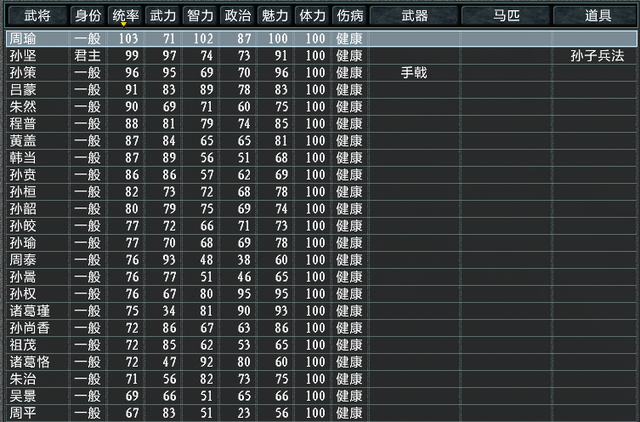Viewport: 640px width, 422px height.
Task: Sort by 武器 column header
Action: (x=414, y=16)
